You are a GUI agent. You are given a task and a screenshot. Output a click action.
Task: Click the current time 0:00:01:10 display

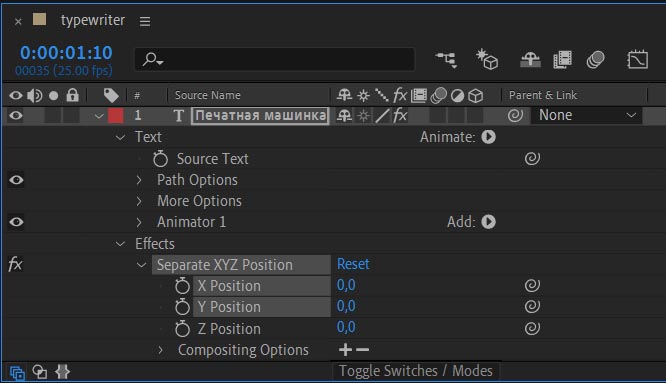(66, 53)
